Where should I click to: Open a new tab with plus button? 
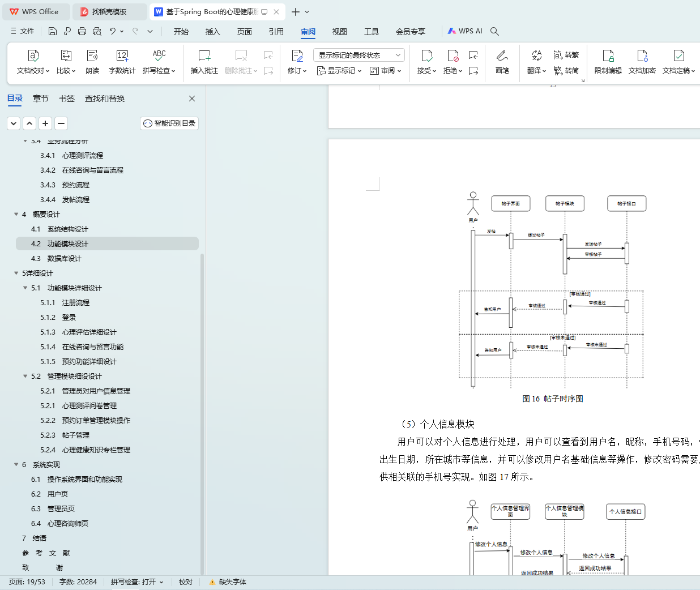pyautogui.click(x=296, y=11)
